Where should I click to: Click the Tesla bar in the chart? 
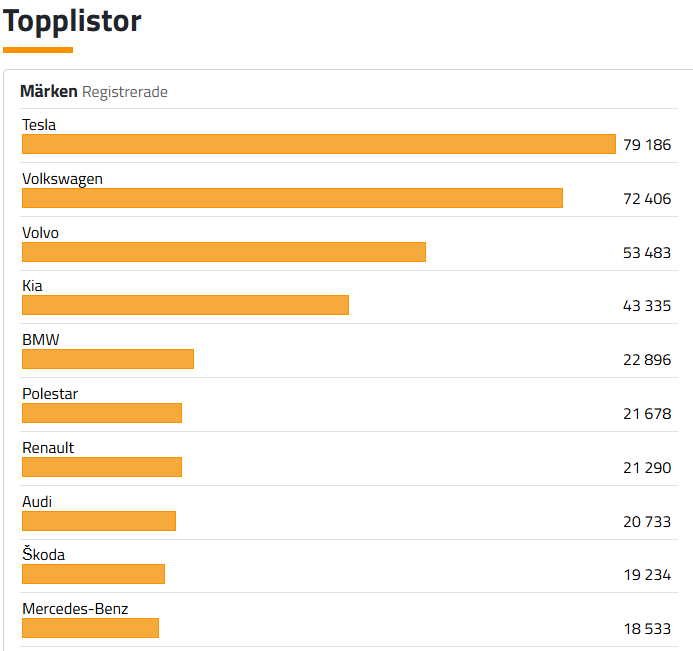pyautogui.click(x=318, y=144)
